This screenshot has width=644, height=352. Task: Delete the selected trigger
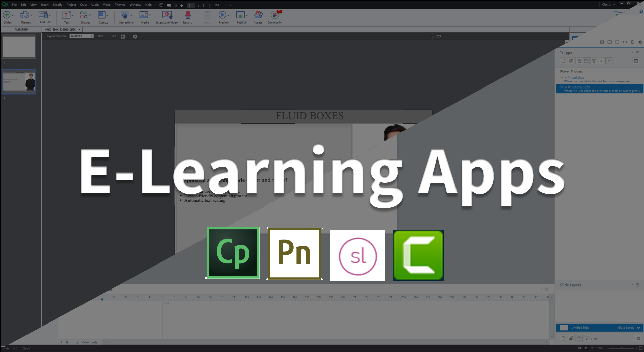594,61
